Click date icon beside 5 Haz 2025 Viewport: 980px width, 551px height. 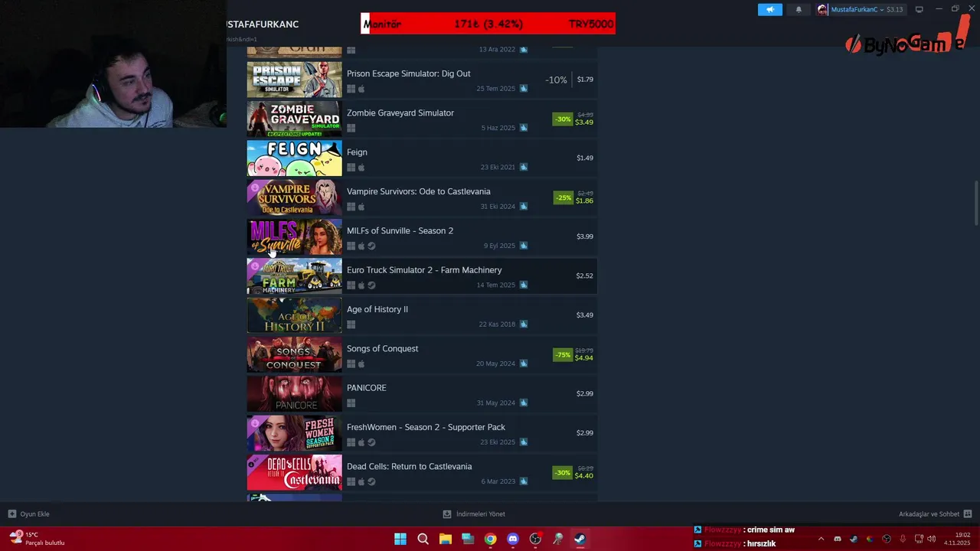pos(524,128)
